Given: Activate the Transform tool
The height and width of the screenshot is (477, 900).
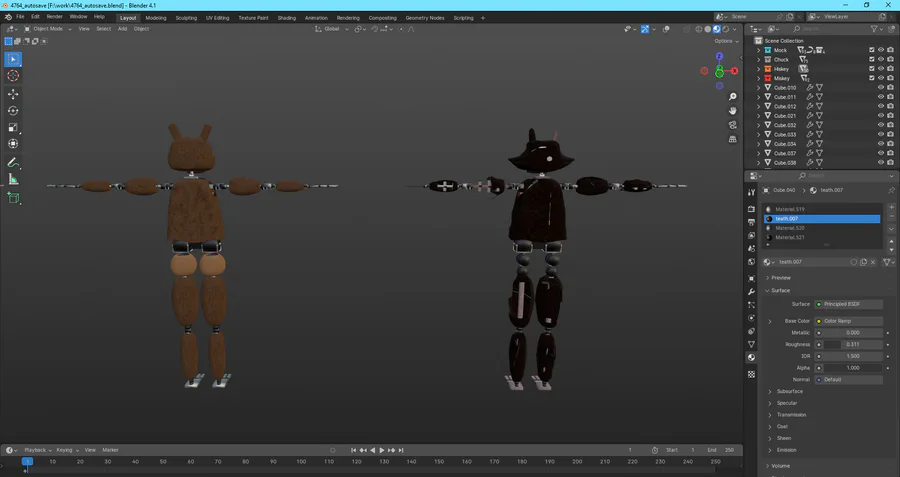Looking at the screenshot, I should pos(13,144).
